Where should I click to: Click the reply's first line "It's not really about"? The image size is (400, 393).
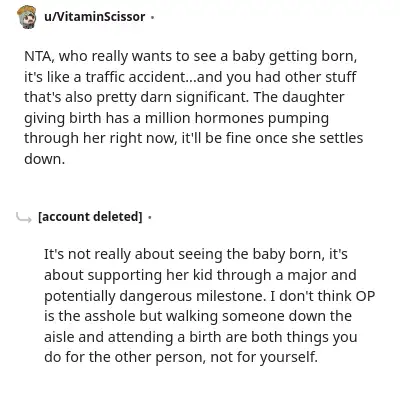click(196, 254)
